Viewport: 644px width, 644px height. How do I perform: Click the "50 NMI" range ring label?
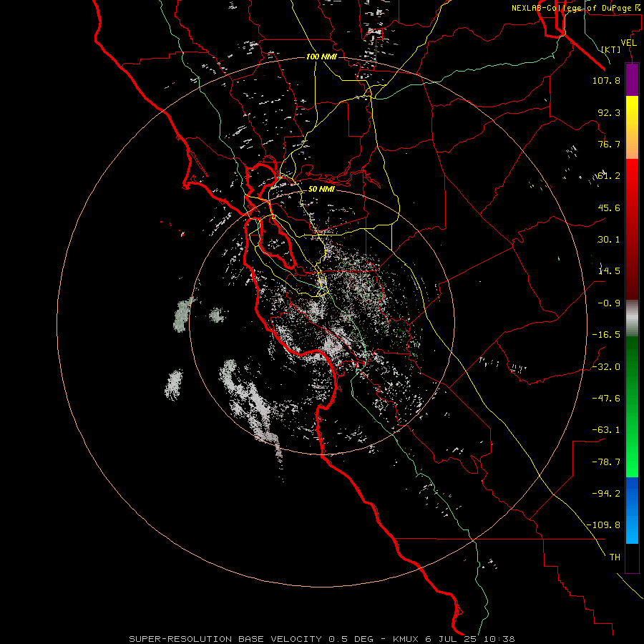click(321, 189)
